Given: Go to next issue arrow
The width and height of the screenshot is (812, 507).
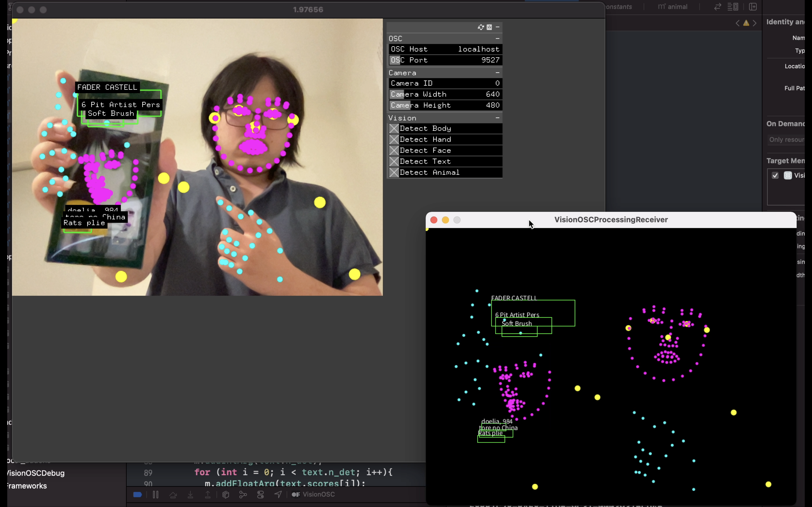Looking at the screenshot, I should (x=755, y=23).
